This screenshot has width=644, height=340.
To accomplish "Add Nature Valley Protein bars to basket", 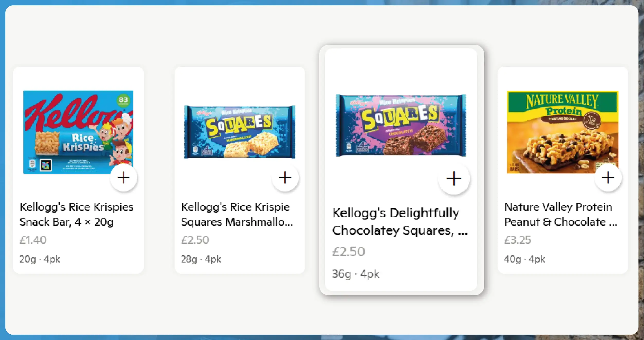I will 608,178.
